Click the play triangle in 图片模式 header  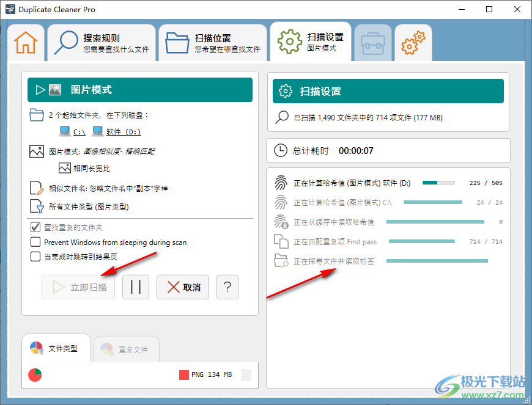(40, 90)
